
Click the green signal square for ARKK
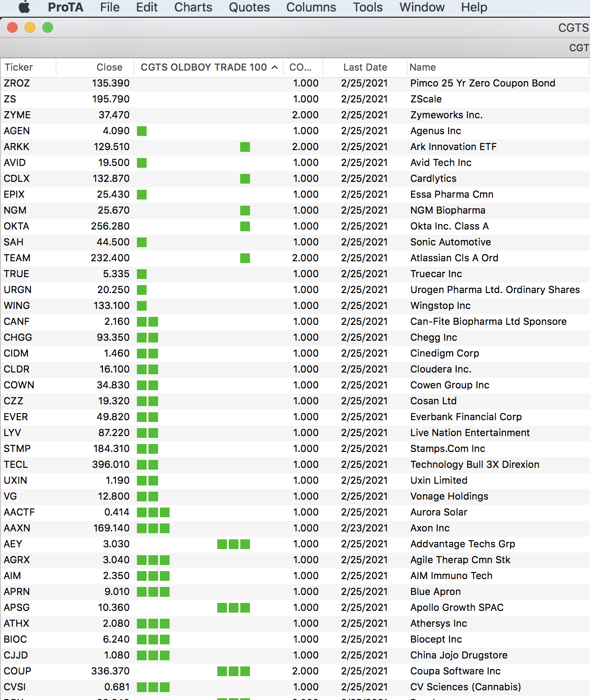(245, 147)
